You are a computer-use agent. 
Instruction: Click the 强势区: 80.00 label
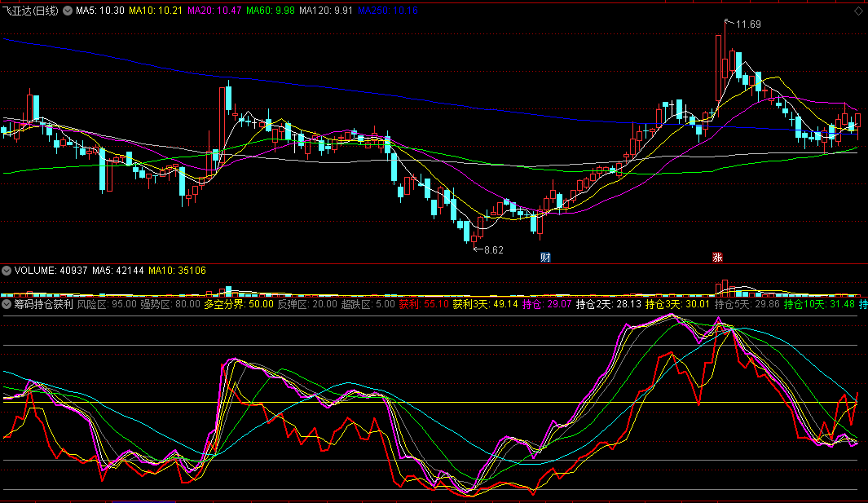point(170,304)
